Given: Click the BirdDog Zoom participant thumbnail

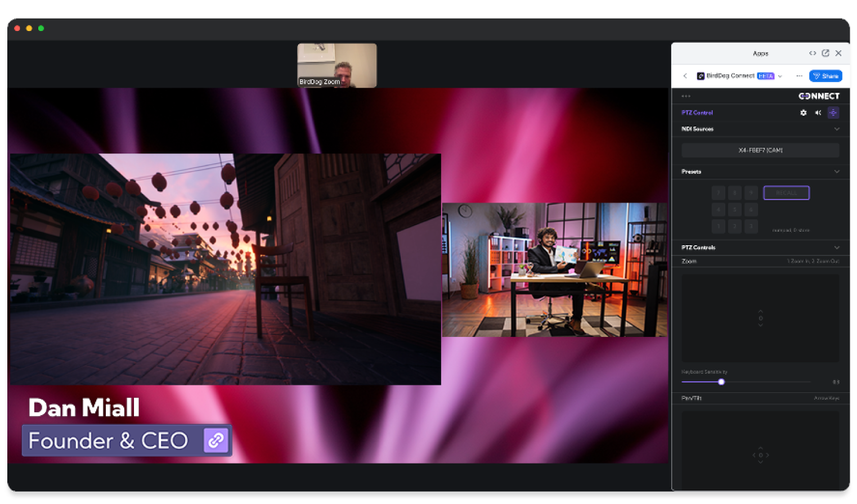Looking at the screenshot, I should tap(336, 65).
